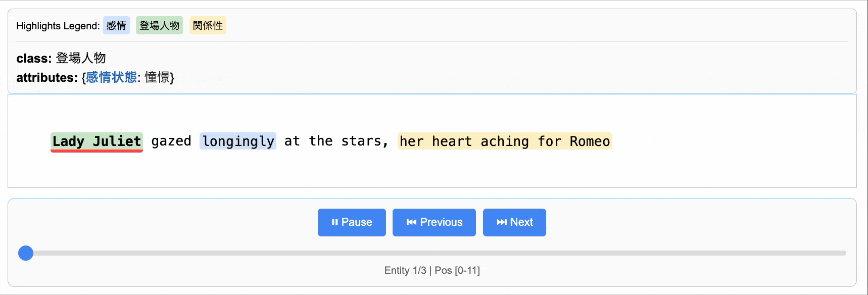Click the "Highlights Legend:" label
Viewport: 868px width, 295px height.
[58, 26]
